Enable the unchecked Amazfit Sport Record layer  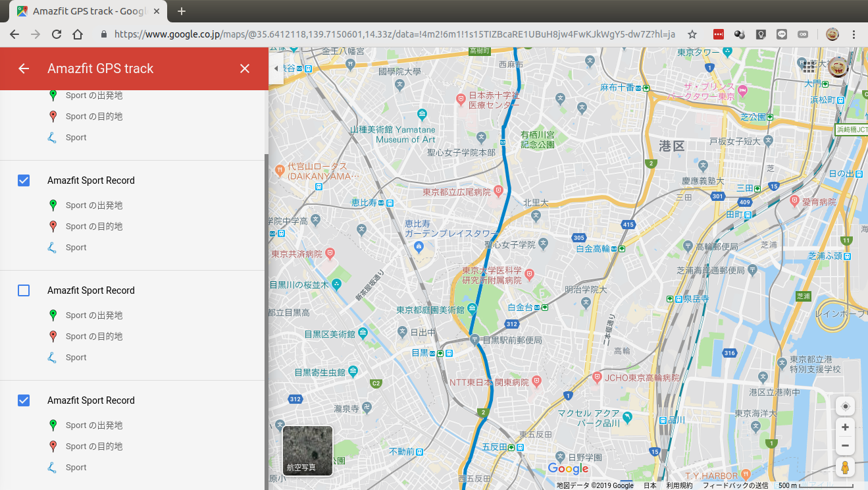[24, 290]
